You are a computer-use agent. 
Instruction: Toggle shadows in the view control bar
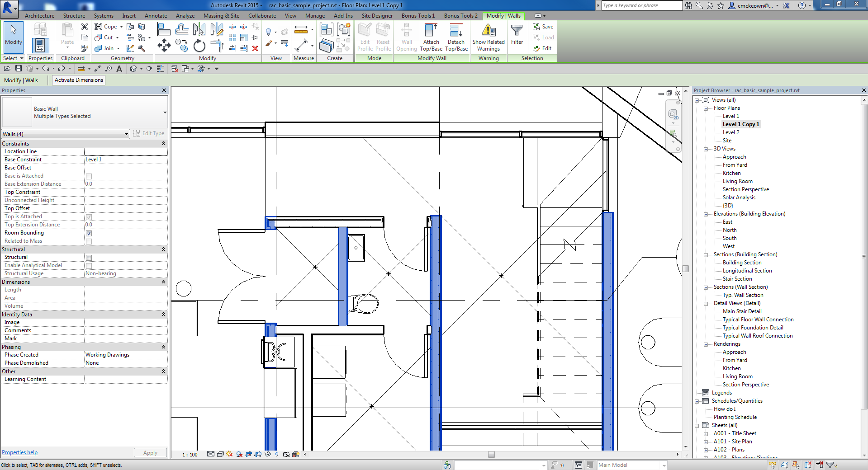click(x=239, y=455)
